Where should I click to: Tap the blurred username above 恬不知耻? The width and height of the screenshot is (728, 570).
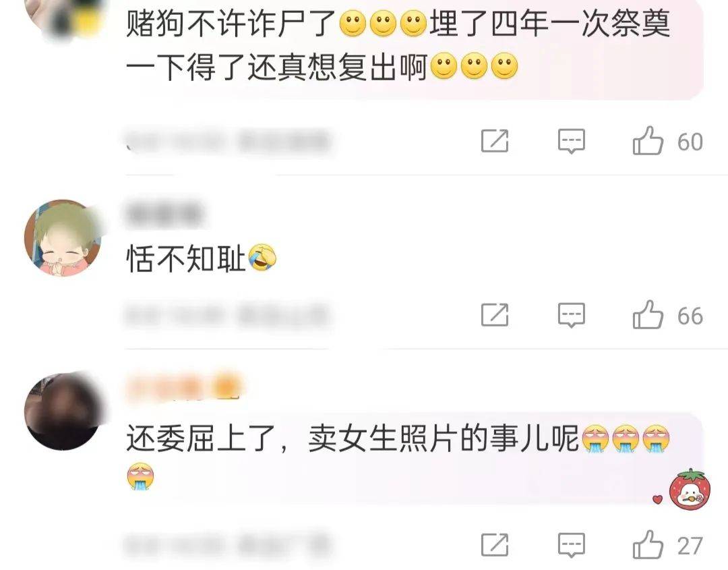pyautogui.click(x=165, y=212)
